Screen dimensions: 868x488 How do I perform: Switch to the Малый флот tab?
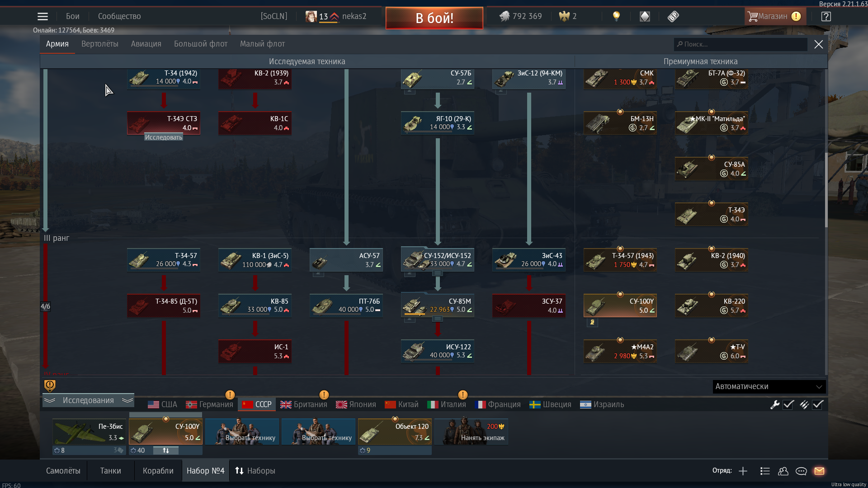tap(262, 44)
